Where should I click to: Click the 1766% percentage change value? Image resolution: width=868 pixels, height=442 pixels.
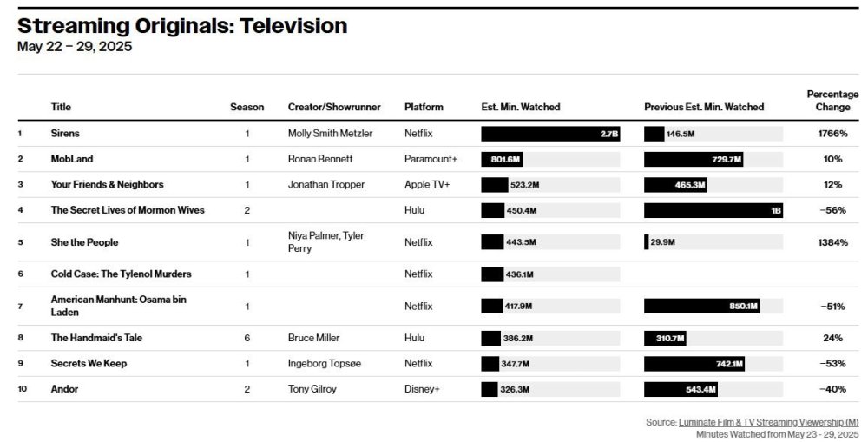point(832,134)
